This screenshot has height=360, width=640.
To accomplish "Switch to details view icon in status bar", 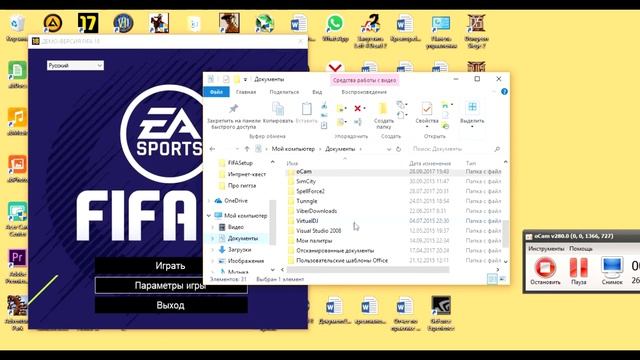I will point(492,279).
